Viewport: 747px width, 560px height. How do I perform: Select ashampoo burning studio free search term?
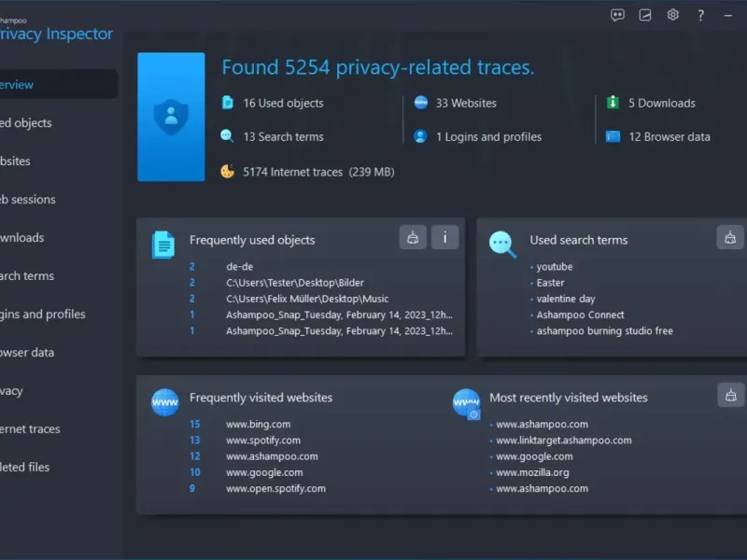(x=604, y=330)
